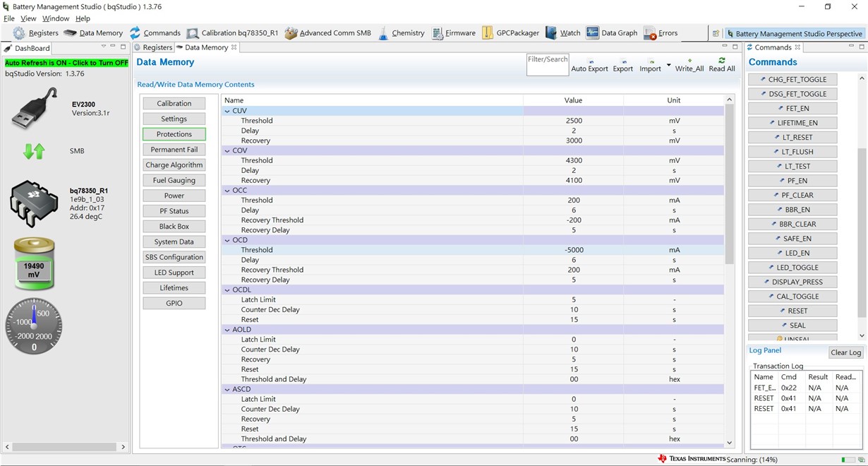Send the SEAL command
The width and height of the screenshot is (868, 466).
(x=793, y=325)
